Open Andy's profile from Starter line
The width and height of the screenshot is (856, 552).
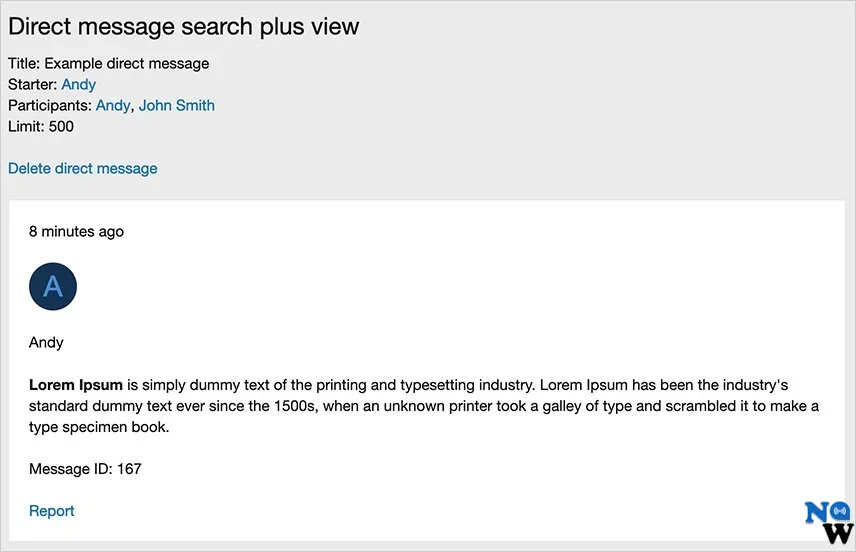point(78,84)
